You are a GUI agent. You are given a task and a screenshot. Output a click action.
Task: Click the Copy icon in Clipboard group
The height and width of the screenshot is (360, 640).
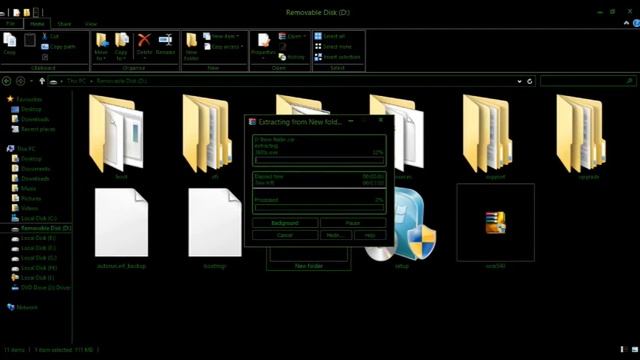click(9, 41)
